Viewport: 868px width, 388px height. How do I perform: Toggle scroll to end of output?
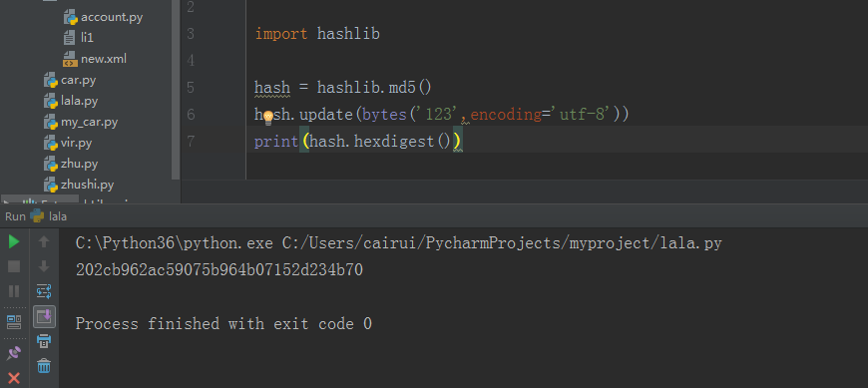point(44,316)
